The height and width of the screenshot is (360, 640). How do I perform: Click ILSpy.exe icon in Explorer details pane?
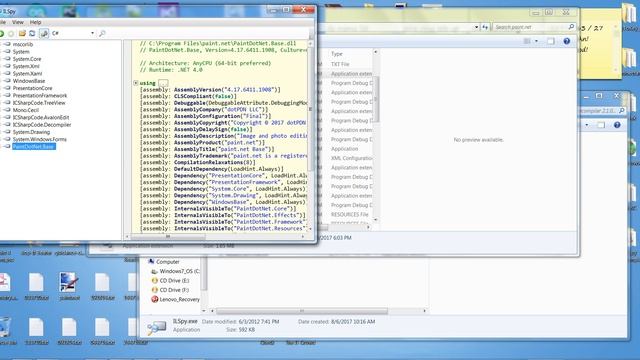click(x=156, y=327)
